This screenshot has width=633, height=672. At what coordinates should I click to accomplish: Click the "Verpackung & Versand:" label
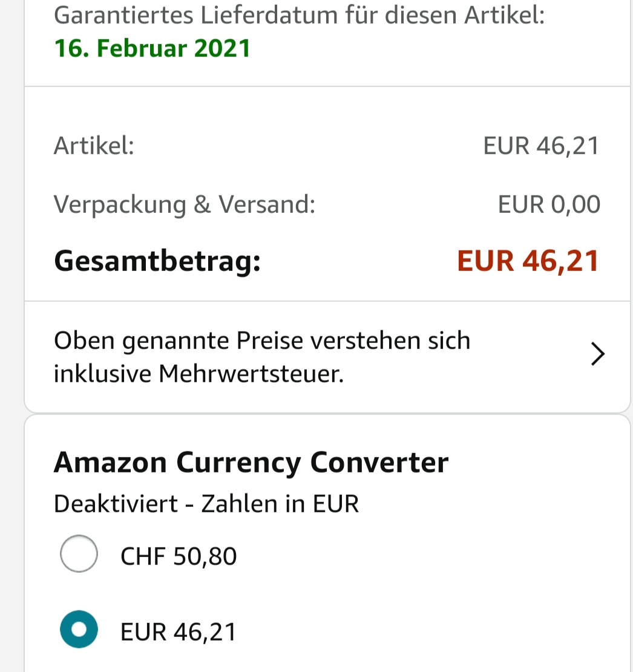pyautogui.click(x=185, y=204)
